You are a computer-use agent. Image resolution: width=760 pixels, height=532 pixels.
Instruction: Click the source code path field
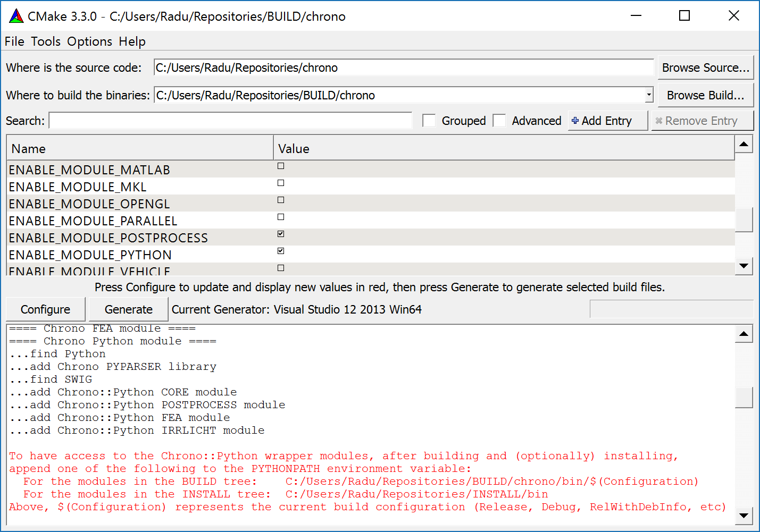pos(404,67)
